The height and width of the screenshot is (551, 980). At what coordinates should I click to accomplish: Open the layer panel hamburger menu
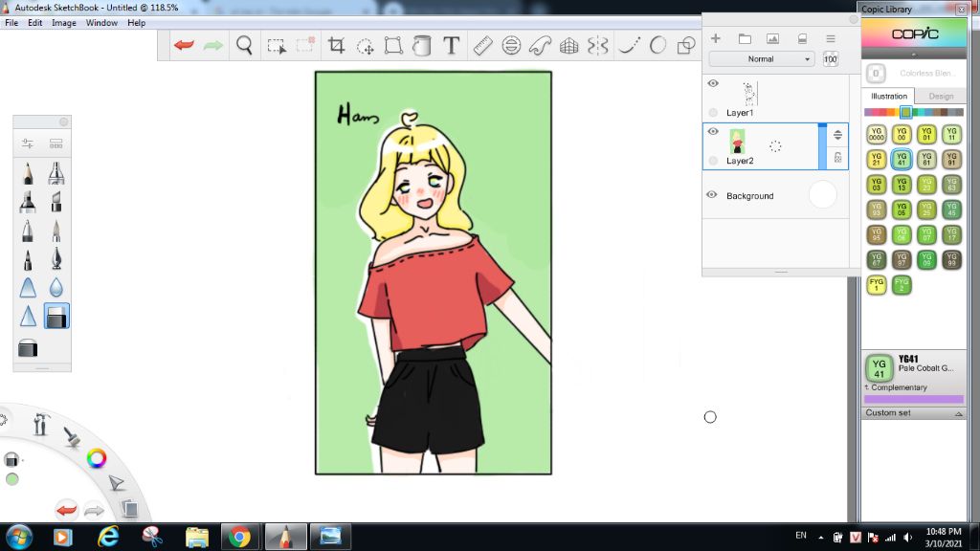click(x=831, y=38)
